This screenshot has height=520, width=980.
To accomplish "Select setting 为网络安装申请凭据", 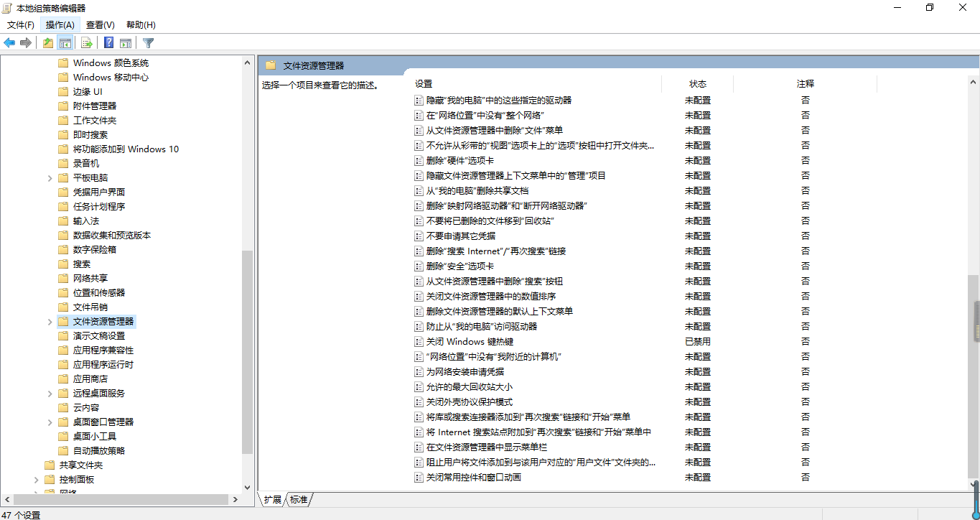I will [465, 372].
